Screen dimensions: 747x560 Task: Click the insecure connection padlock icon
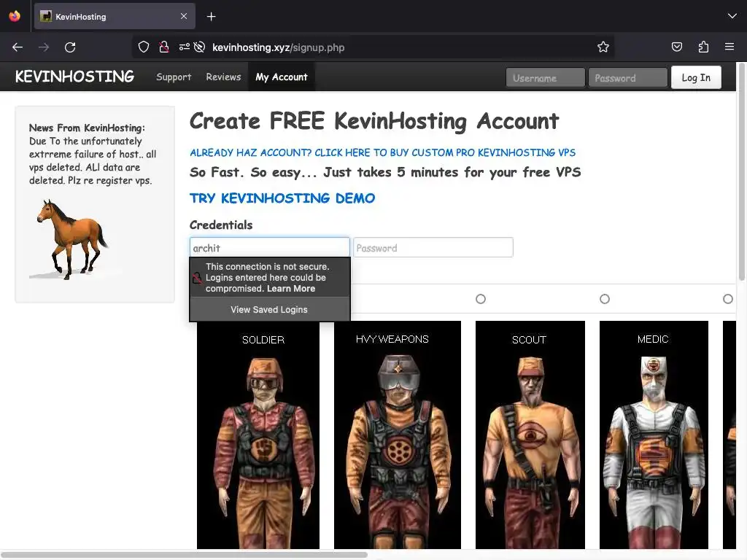point(164,47)
